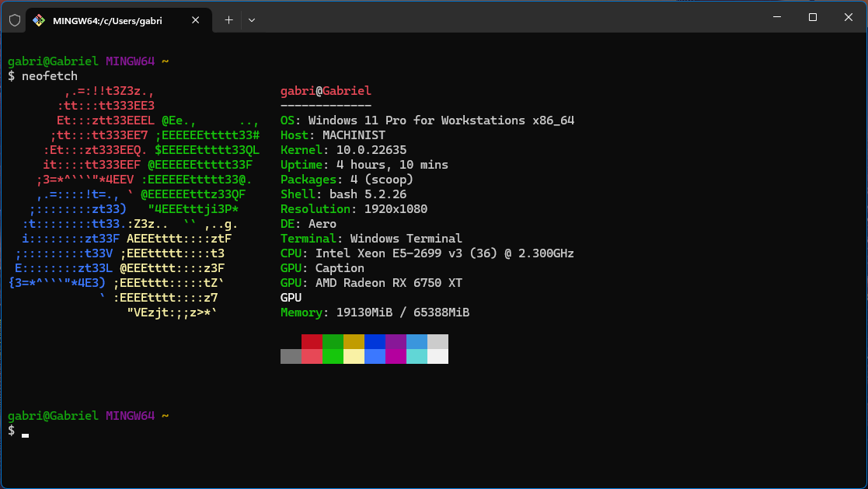The image size is (868, 489).
Task: Pick the gold swatch in the top palette row
Action: [x=354, y=342]
